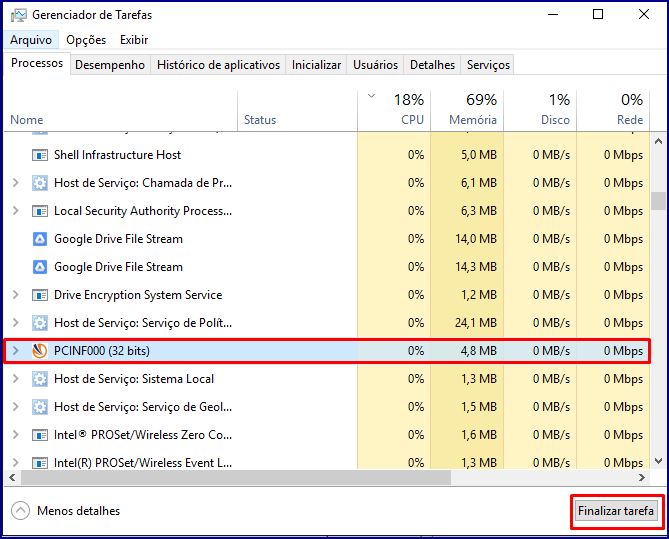Expand Host de Serviço: Sistema Local row
This screenshot has height=539, width=669.
(16, 379)
